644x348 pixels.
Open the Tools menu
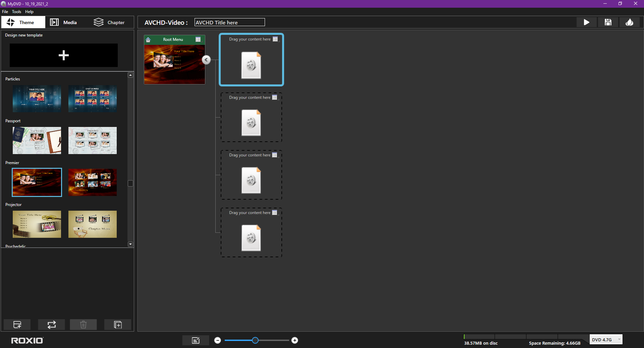16,12
